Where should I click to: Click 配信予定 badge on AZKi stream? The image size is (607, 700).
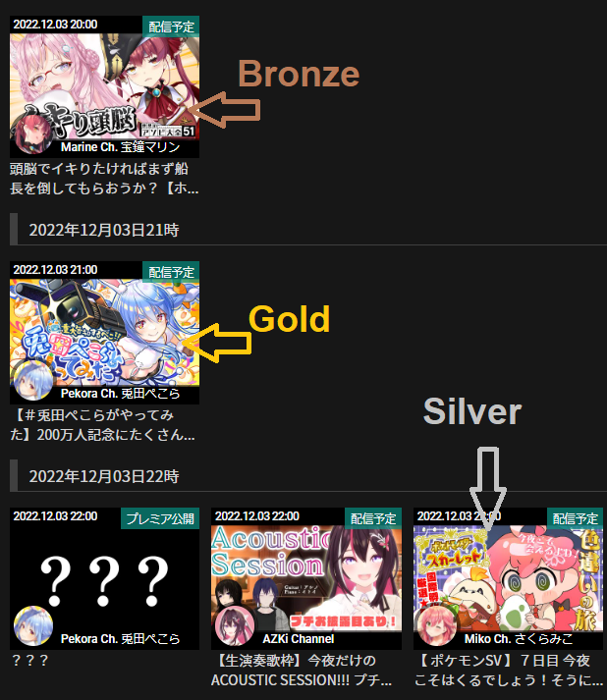coord(373,518)
